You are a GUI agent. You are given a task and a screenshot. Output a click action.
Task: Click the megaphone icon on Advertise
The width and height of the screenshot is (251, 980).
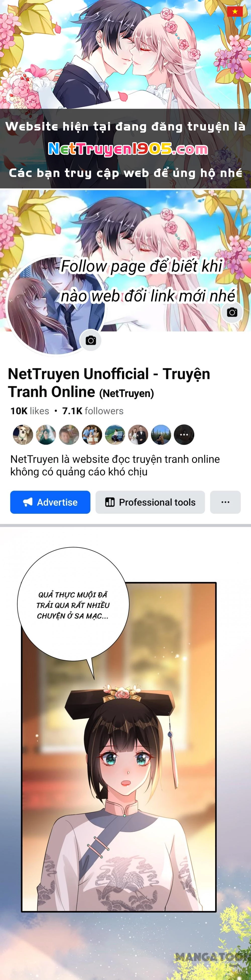click(x=28, y=502)
